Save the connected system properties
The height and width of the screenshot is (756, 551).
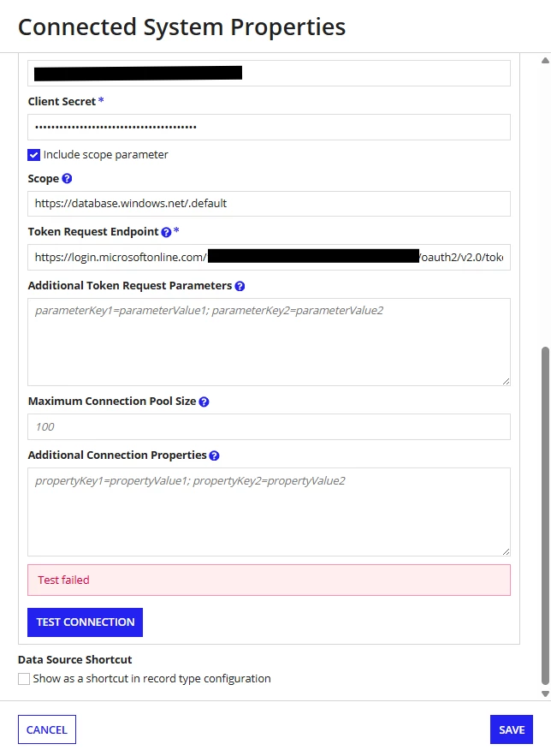(512, 730)
